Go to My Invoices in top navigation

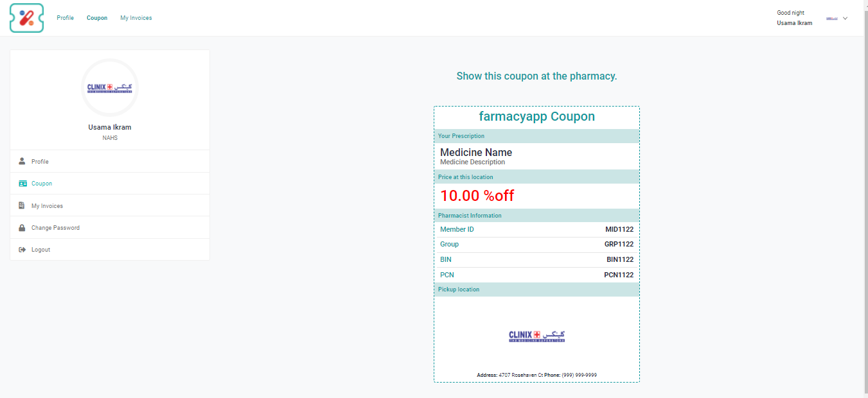coord(136,18)
